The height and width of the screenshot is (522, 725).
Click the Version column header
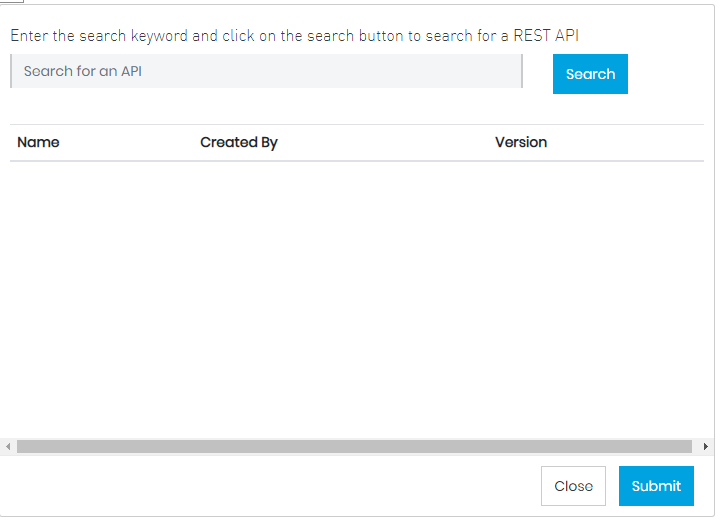(x=521, y=142)
